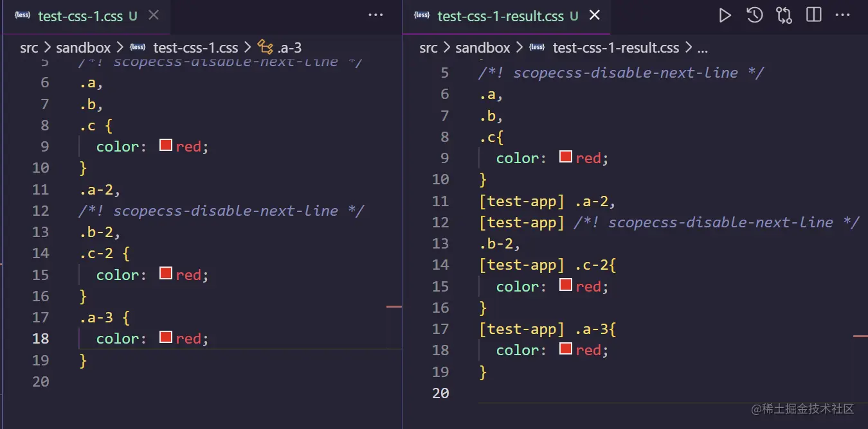Click '.b,' on right line 7
The height and width of the screenshot is (429, 868).
492,116
